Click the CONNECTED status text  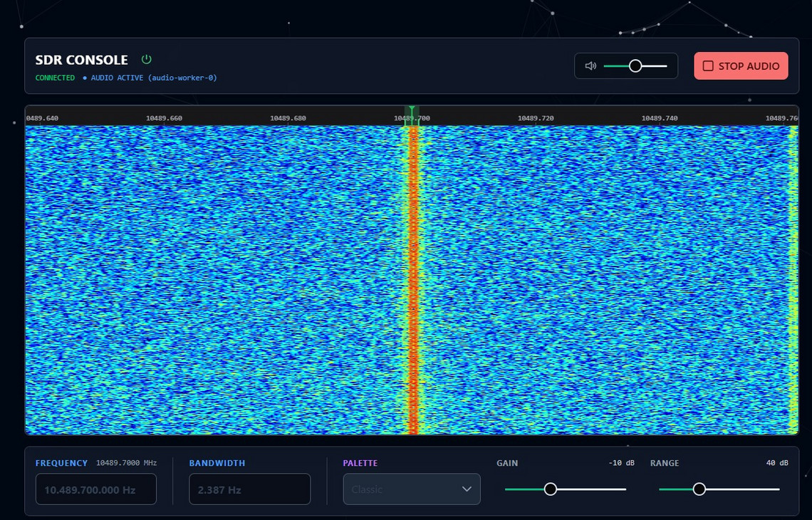(x=55, y=78)
